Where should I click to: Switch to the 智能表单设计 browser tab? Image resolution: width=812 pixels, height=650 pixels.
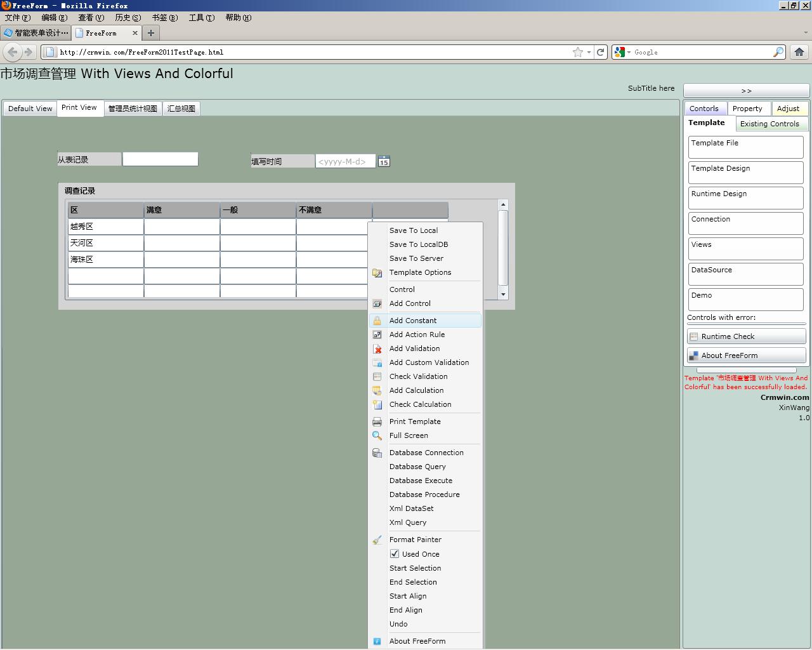pyautogui.click(x=36, y=33)
